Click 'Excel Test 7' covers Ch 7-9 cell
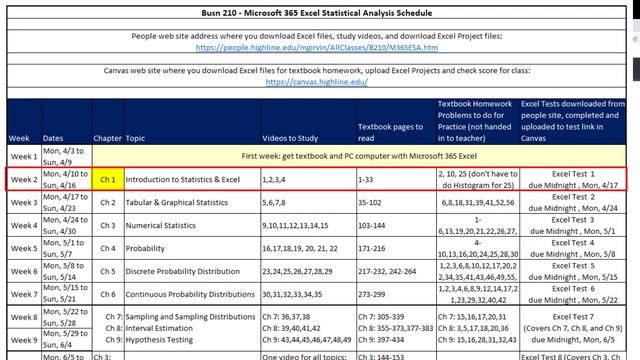The width and height of the screenshot is (640, 360). 573,328
